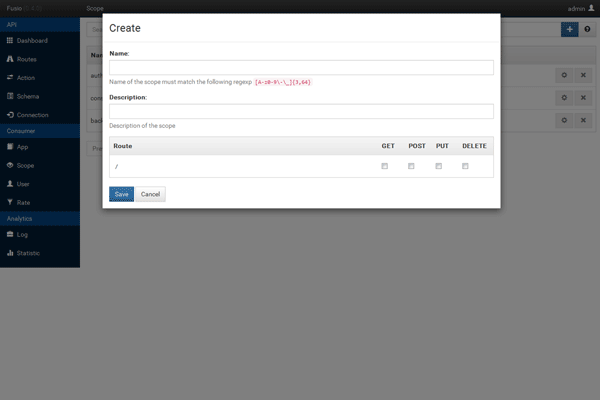Enable PUT checkbox for route /
The width and height of the screenshot is (600, 400).
pos(439,166)
